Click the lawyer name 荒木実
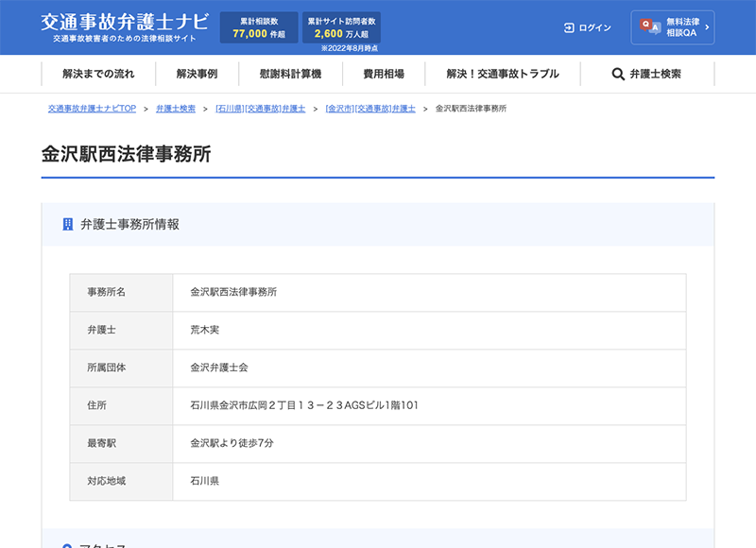756x548 pixels. click(204, 330)
